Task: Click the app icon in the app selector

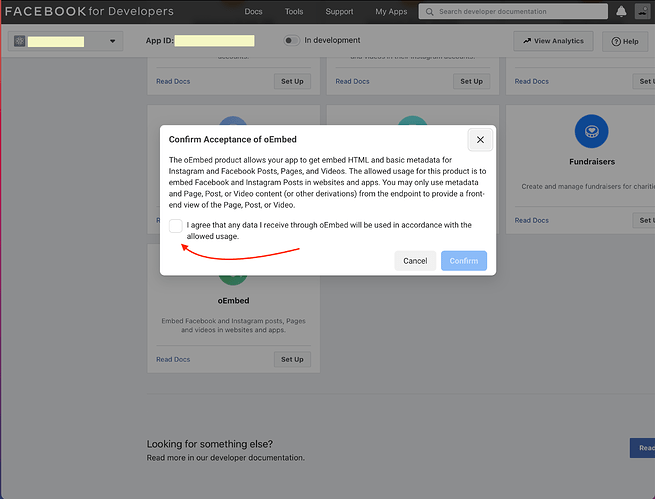Action: coord(20,41)
